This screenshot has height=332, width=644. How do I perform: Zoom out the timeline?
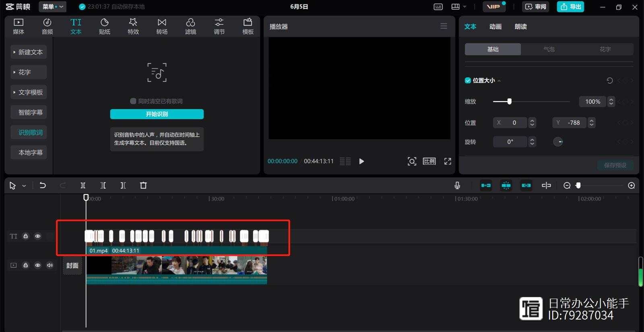(x=567, y=185)
